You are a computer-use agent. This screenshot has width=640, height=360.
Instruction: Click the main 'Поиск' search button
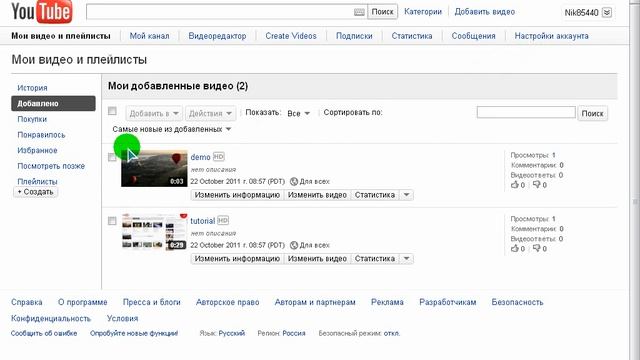382,12
